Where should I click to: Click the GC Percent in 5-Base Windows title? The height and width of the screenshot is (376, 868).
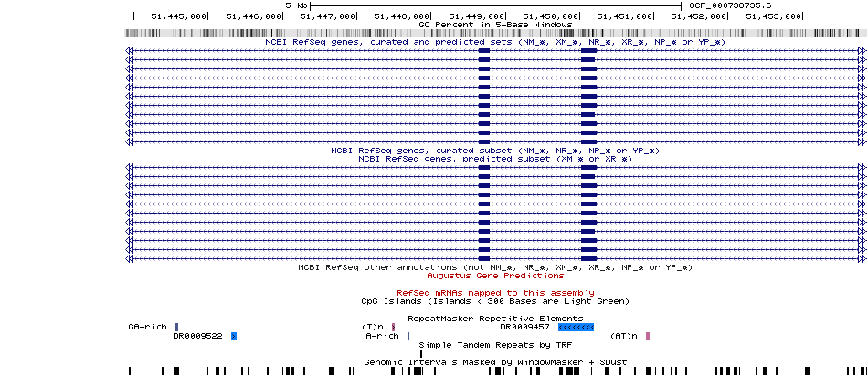coord(495,24)
